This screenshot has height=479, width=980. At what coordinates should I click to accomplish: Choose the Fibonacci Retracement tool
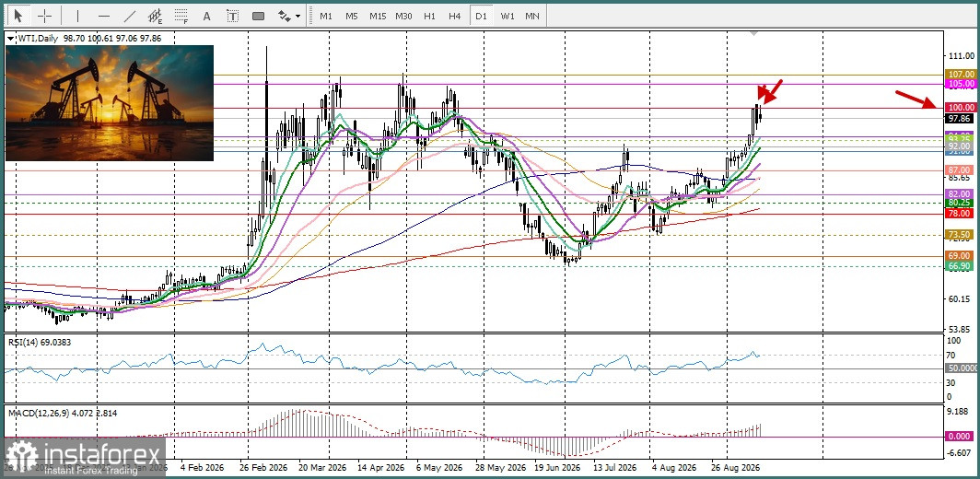pos(181,16)
